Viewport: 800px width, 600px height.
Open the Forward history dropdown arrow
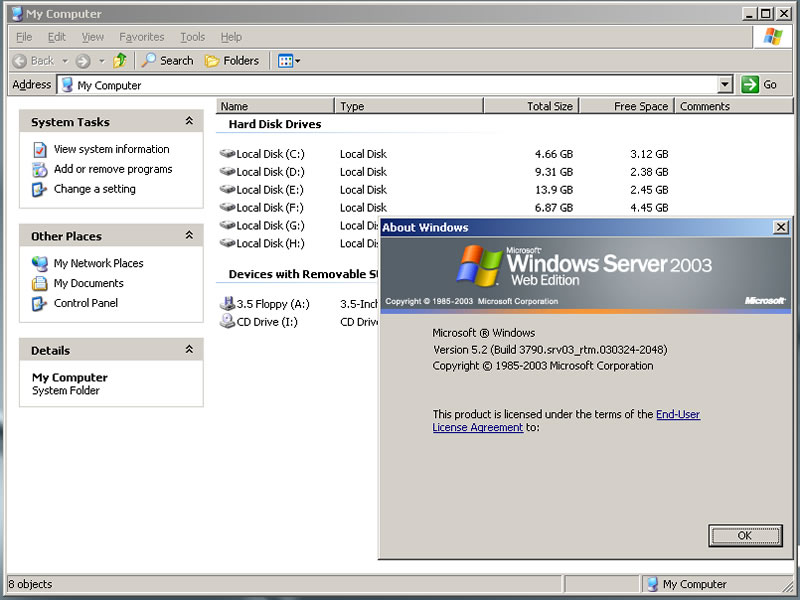coord(102,61)
